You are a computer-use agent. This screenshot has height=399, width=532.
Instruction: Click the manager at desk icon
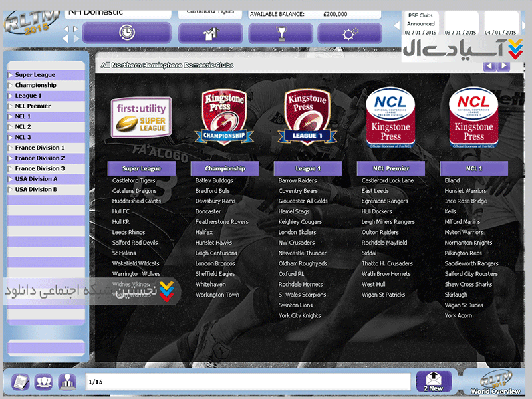click(66, 382)
